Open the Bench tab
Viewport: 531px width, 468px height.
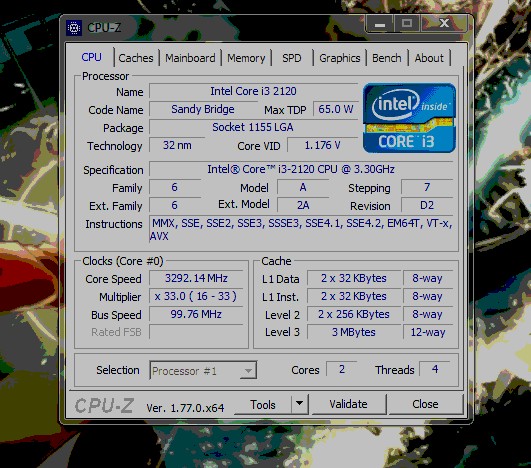point(387,58)
